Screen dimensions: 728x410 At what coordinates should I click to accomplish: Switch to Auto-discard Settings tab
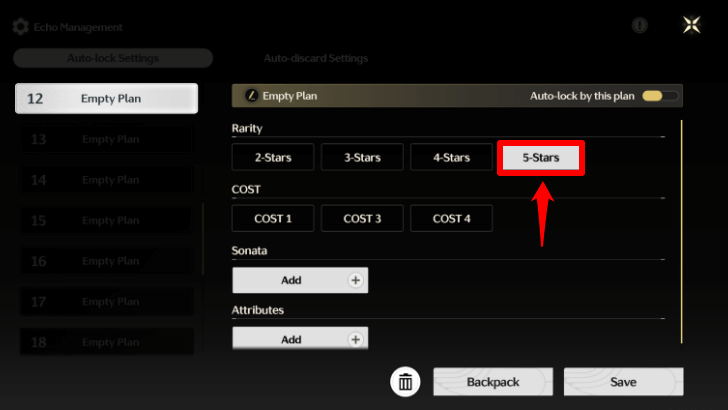pyautogui.click(x=315, y=58)
